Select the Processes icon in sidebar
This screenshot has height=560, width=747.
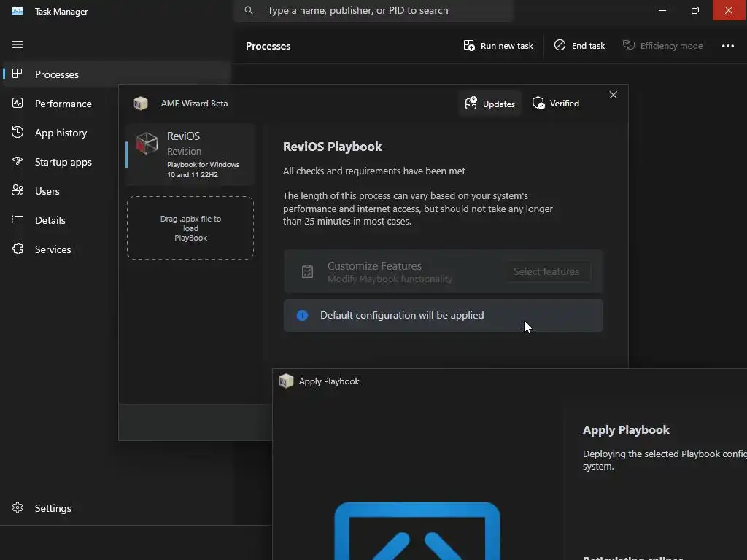(x=18, y=74)
